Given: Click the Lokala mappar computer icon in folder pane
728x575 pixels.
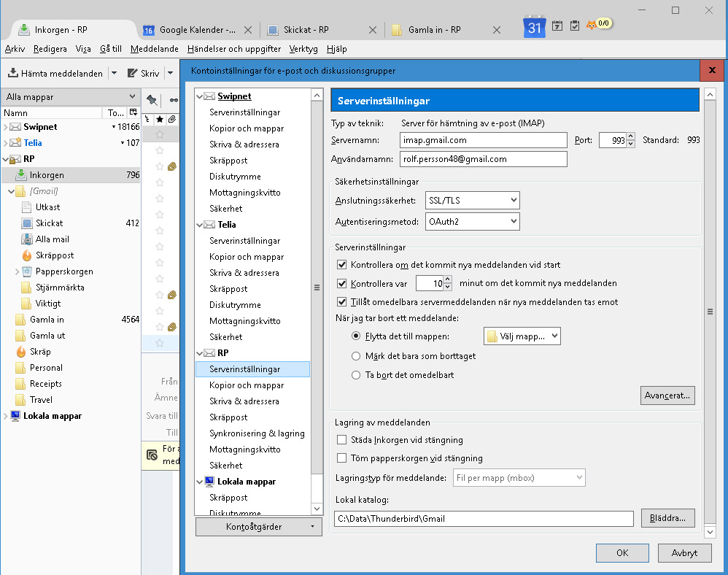Looking at the screenshot, I should point(15,416).
